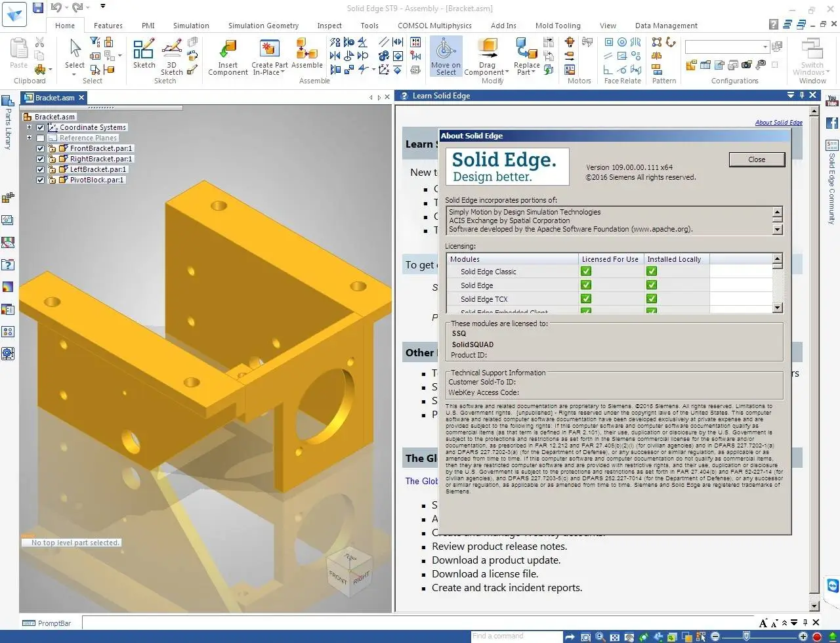Close the About Solid Edge dialog
Image resolution: width=840 pixels, height=643 pixels.
pyautogui.click(x=757, y=159)
